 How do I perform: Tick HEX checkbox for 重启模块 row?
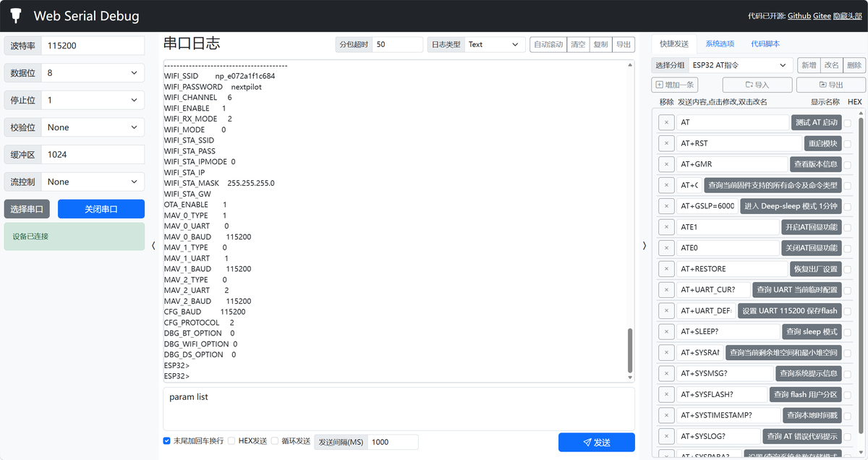tap(848, 143)
